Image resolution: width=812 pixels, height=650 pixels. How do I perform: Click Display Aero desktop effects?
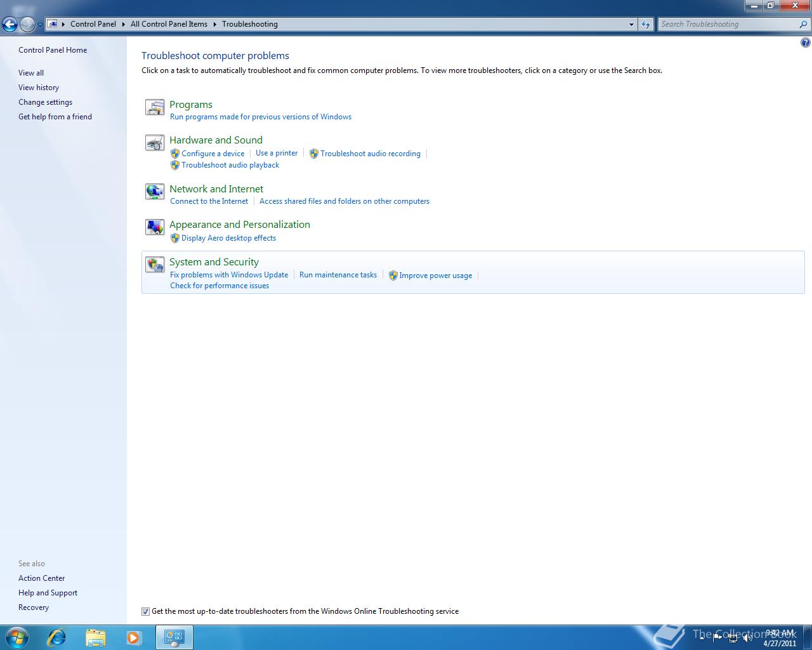coord(228,238)
